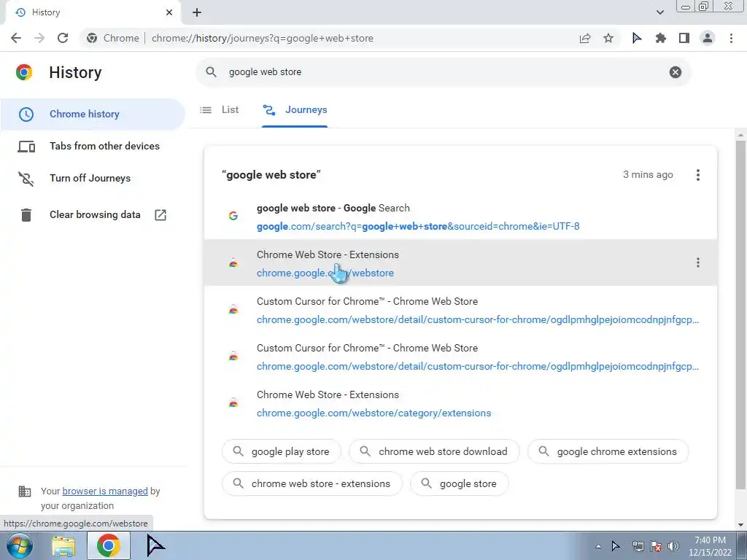Image resolution: width=747 pixels, height=560 pixels.
Task: Open Chrome's three-dot main menu
Action: click(731, 38)
